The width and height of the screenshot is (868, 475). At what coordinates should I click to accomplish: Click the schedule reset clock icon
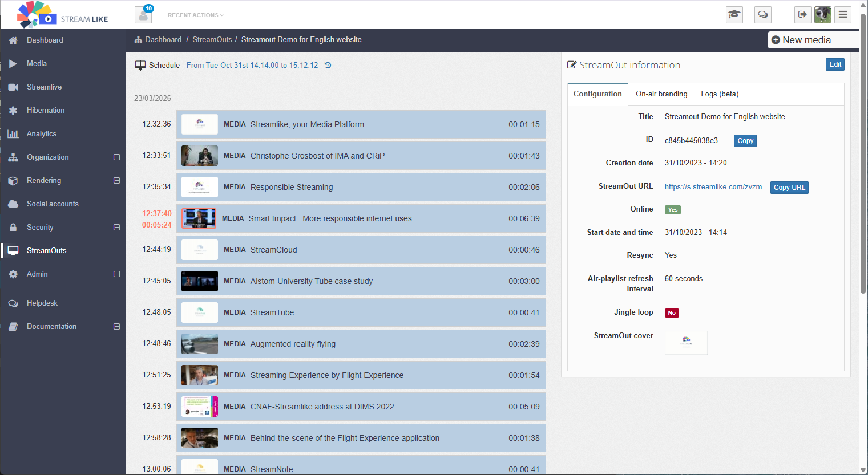(x=328, y=65)
